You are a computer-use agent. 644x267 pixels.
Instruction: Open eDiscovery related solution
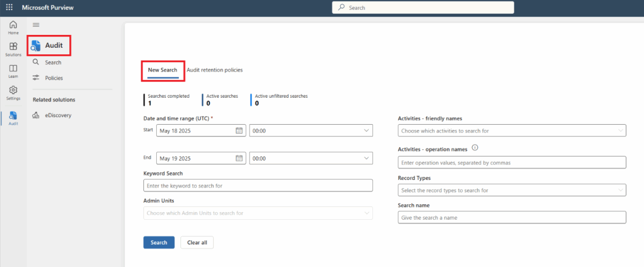coord(58,115)
